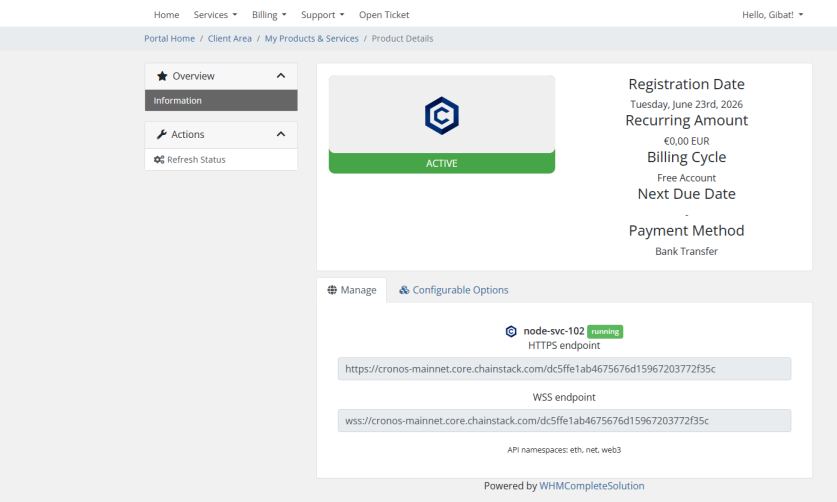The width and height of the screenshot is (837, 502).
Task: Follow the Portal Home breadcrumb link
Action: point(169,38)
